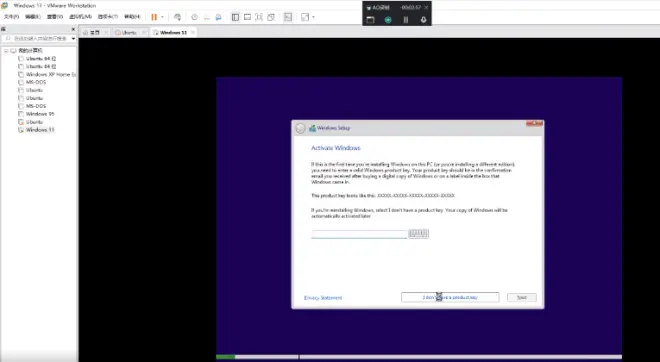The width and height of the screenshot is (660, 362).
Task: Close the library panel
Action: 73,29
